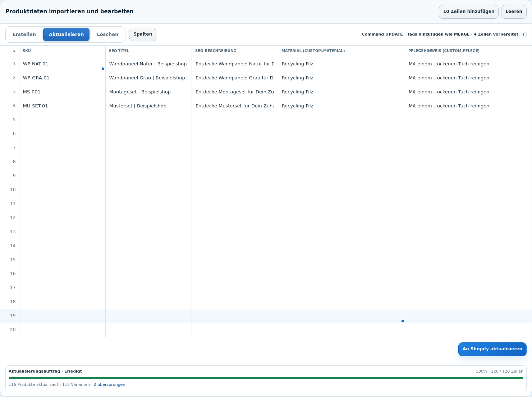This screenshot has width=532, height=397.
Task: Select the Aktualisieren mode tab
Action: pyautogui.click(x=66, y=34)
